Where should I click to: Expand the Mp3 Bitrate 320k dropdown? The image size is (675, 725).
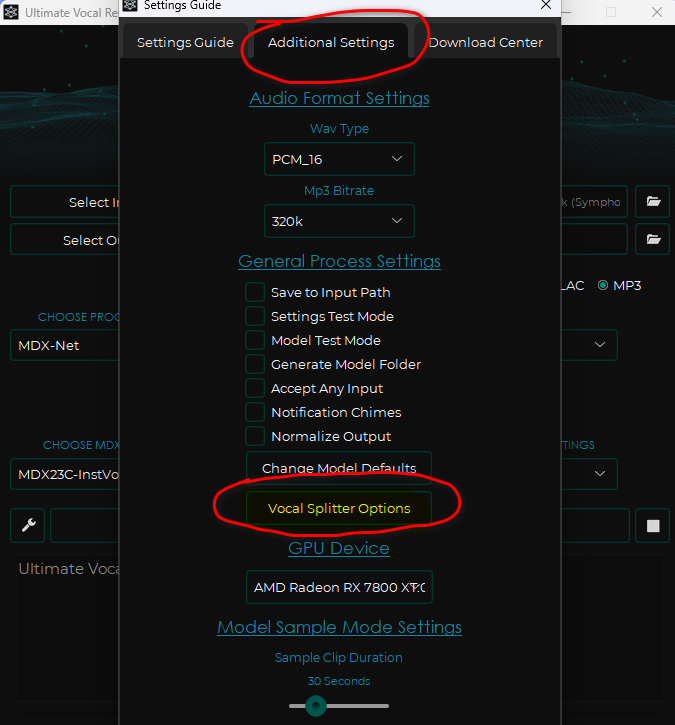(339, 221)
